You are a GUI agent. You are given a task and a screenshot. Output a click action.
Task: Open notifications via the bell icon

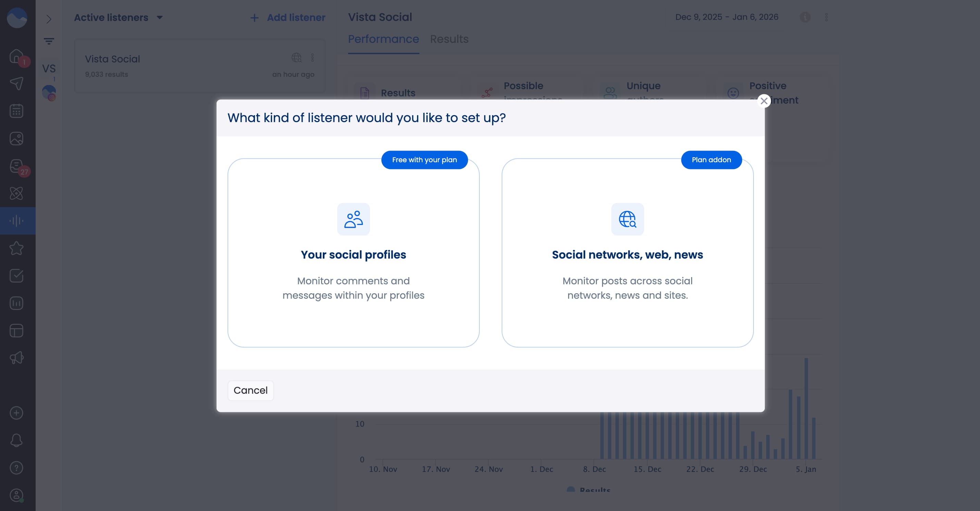tap(16, 440)
